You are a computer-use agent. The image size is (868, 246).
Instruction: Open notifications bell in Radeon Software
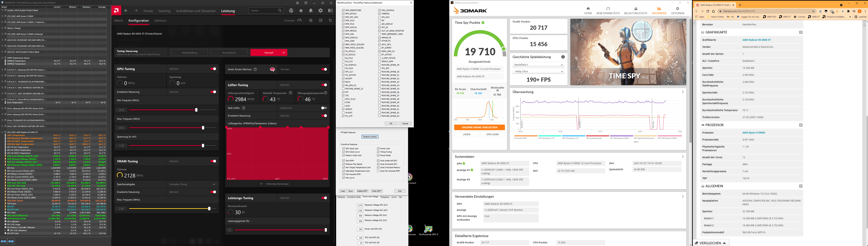(x=311, y=11)
